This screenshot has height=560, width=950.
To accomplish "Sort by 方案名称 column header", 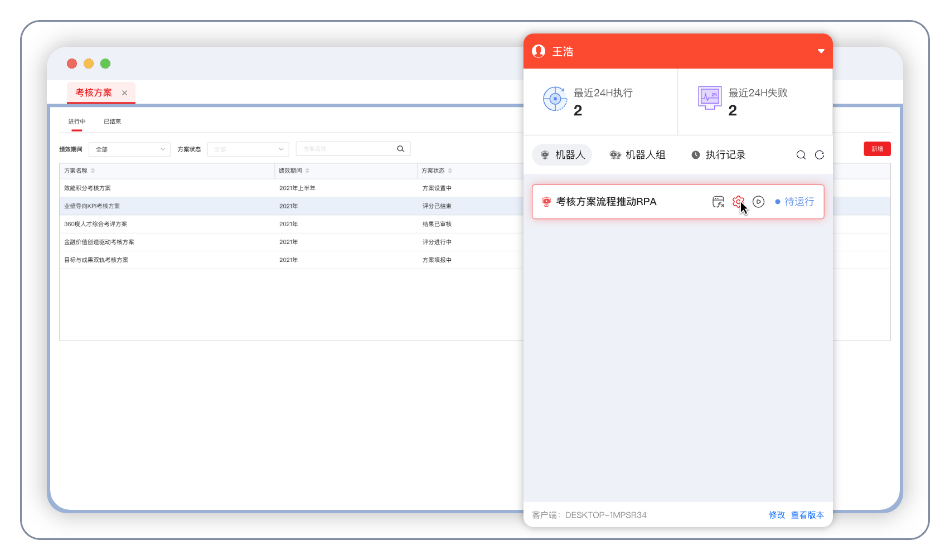I will [93, 171].
